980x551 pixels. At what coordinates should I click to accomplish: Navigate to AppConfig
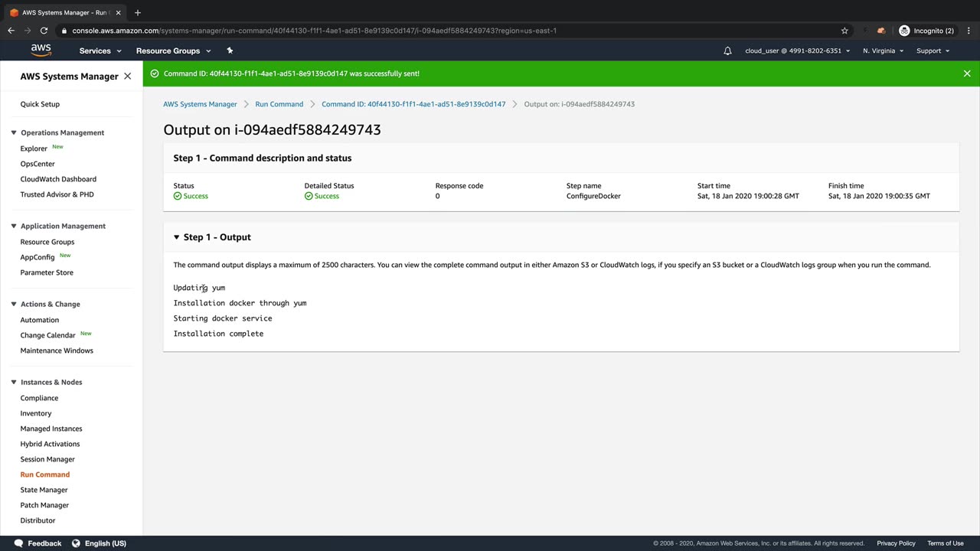point(38,257)
